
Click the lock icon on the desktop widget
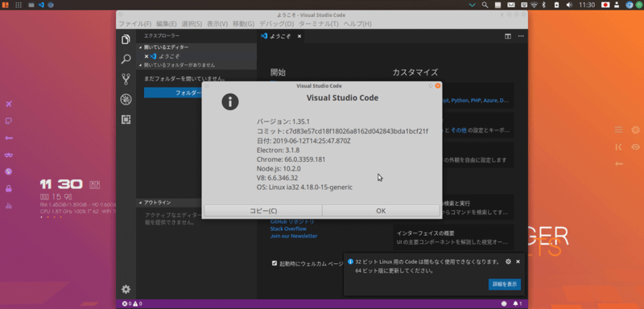[x=9, y=188]
